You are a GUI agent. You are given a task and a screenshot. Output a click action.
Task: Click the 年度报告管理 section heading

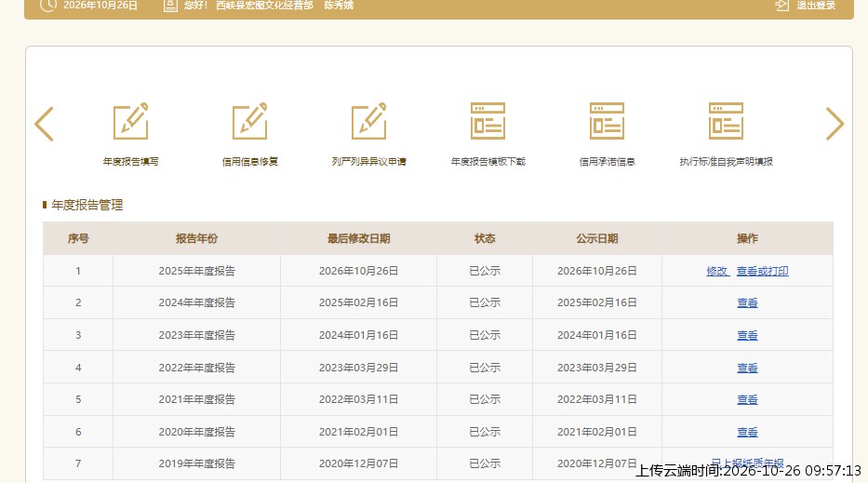point(87,205)
